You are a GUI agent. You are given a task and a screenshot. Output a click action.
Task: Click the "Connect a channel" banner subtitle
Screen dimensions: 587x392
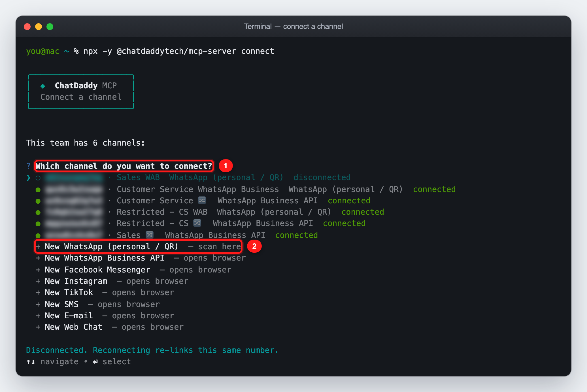point(81,97)
